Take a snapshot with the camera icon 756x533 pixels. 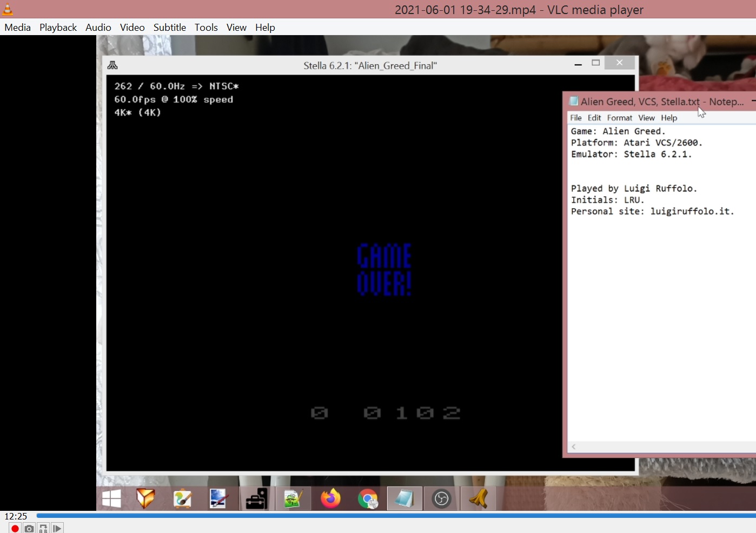click(x=29, y=528)
